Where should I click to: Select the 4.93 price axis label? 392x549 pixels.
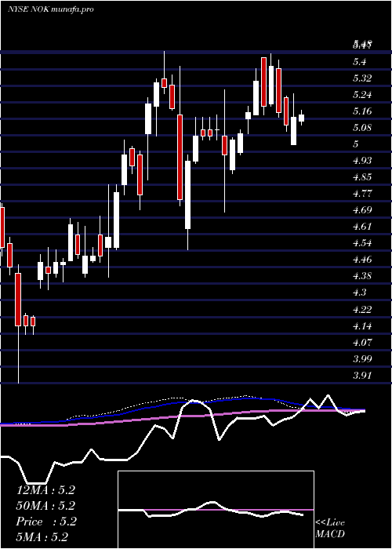tap(362, 161)
